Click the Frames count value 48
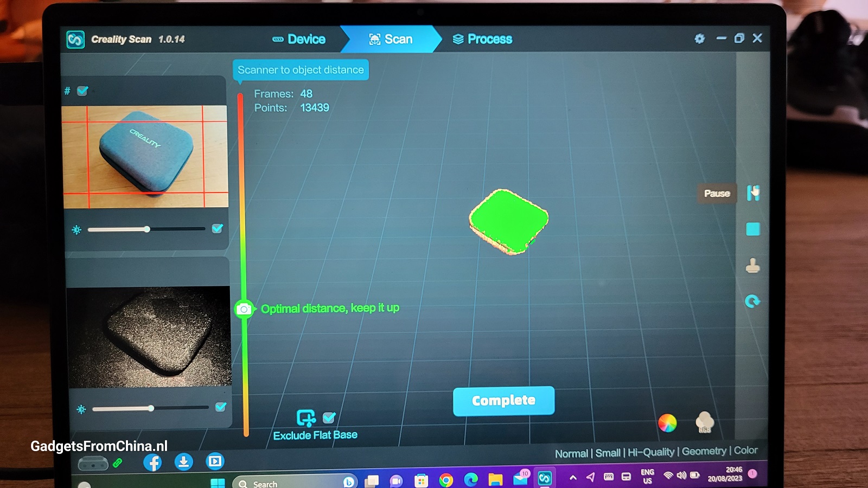This screenshot has height=488, width=868. pos(307,94)
